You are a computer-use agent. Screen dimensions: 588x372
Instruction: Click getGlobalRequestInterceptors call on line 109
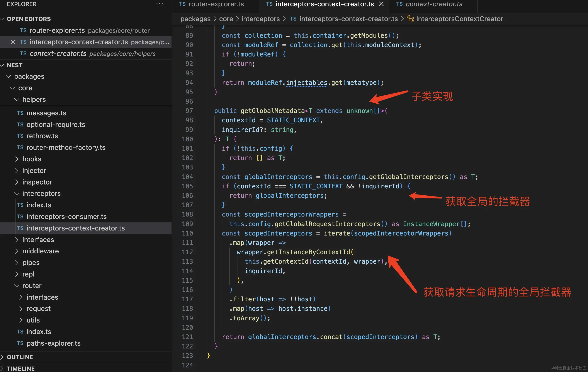tap(327, 224)
